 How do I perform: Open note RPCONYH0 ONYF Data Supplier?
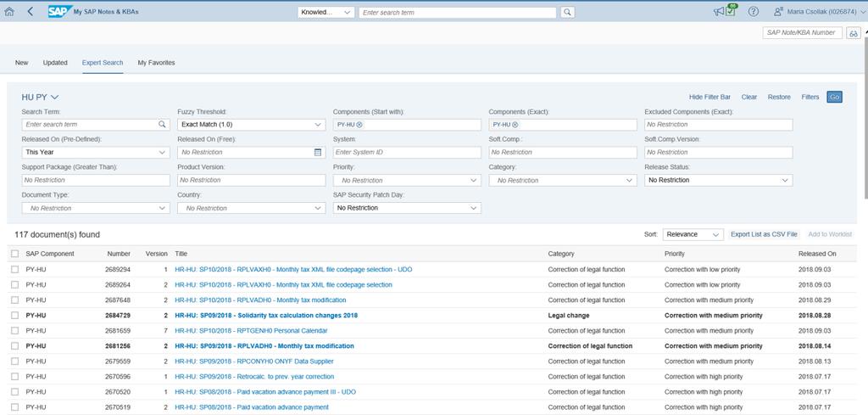tap(254, 362)
